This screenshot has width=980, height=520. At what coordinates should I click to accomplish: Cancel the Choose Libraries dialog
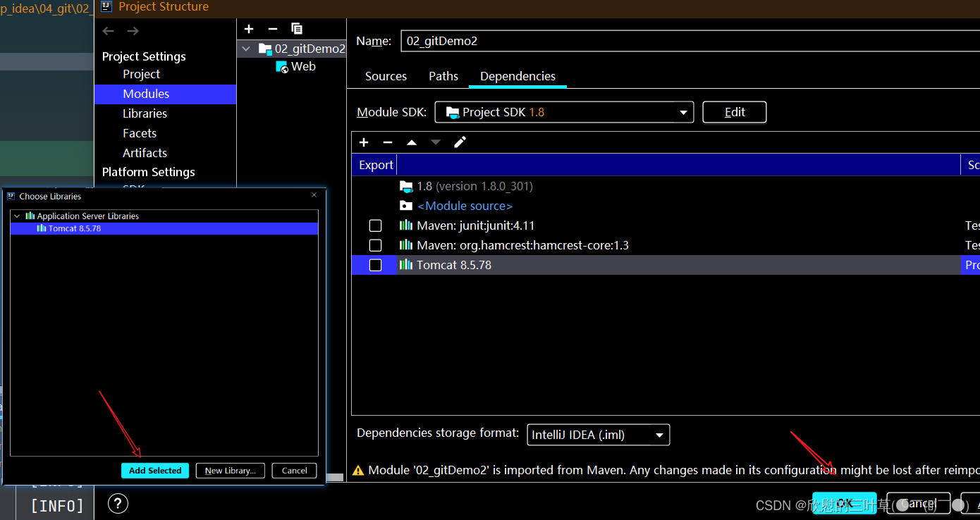click(x=295, y=471)
